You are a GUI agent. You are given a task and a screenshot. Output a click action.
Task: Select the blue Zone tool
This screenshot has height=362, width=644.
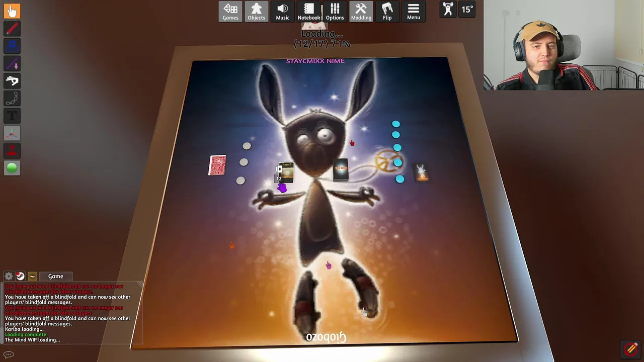point(12,46)
